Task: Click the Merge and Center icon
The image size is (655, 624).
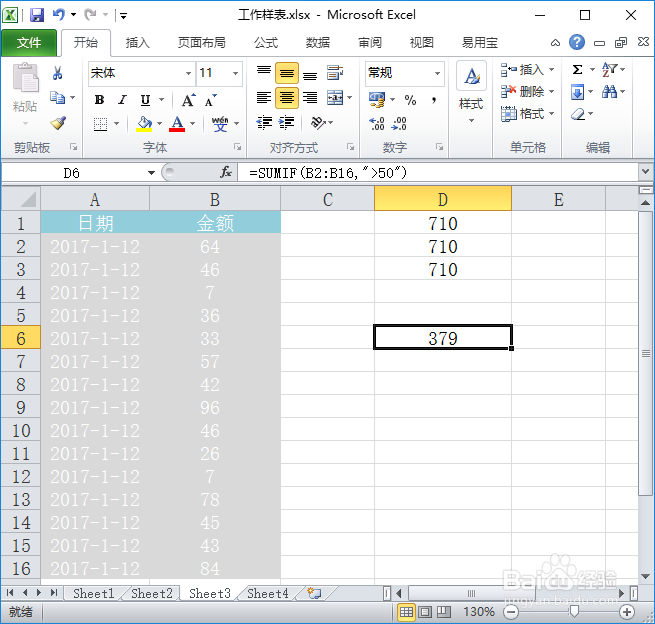Action: pyautogui.click(x=335, y=98)
